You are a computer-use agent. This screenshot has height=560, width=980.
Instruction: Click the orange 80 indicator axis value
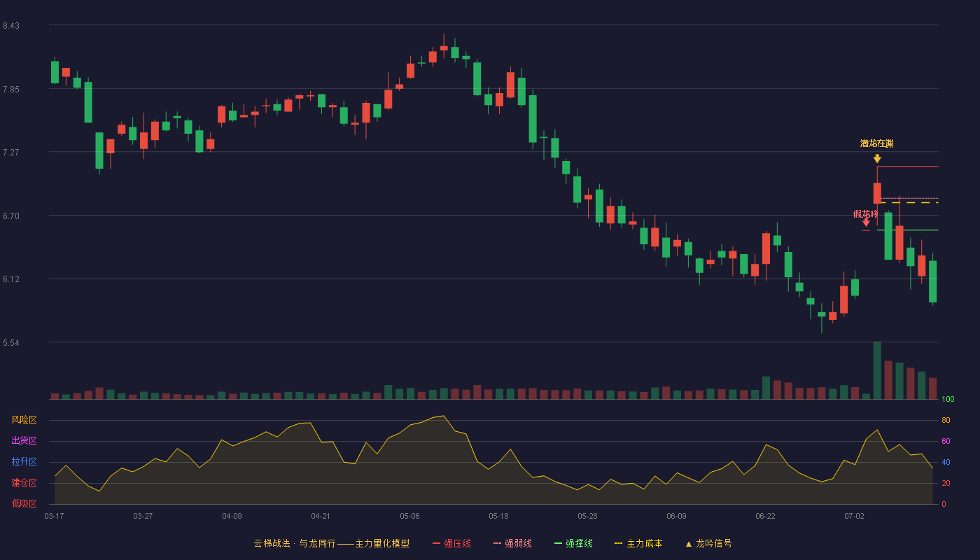pos(946,420)
